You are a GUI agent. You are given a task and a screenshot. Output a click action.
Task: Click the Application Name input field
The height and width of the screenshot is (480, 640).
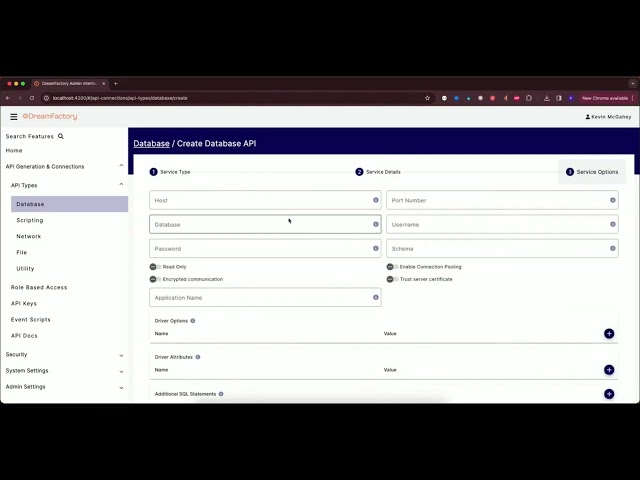pyautogui.click(x=265, y=297)
